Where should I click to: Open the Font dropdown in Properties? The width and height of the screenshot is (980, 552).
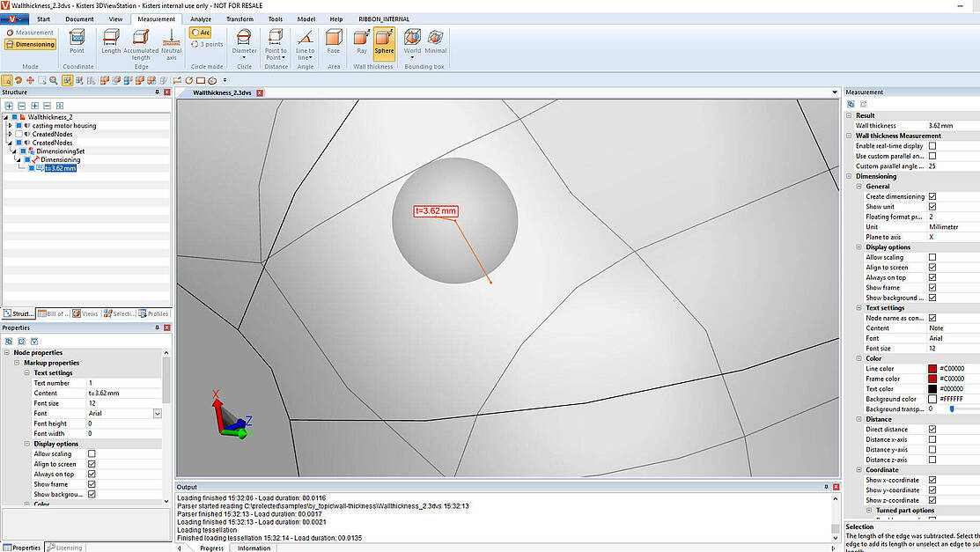click(158, 413)
